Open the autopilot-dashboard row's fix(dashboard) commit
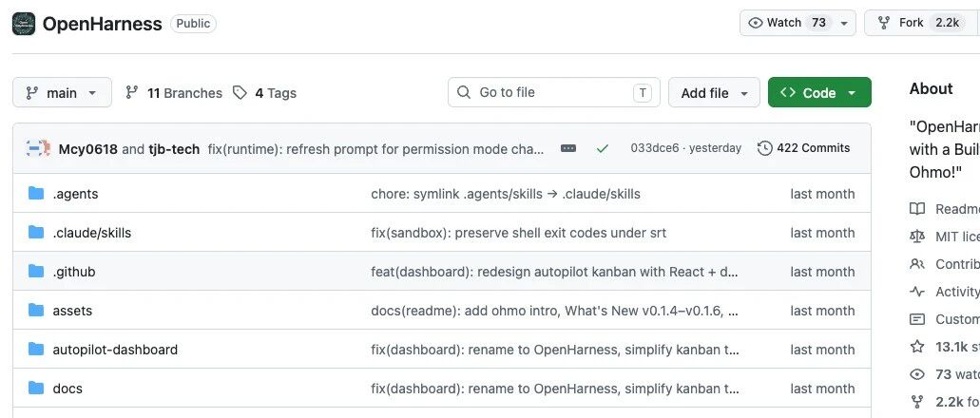 point(555,350)
